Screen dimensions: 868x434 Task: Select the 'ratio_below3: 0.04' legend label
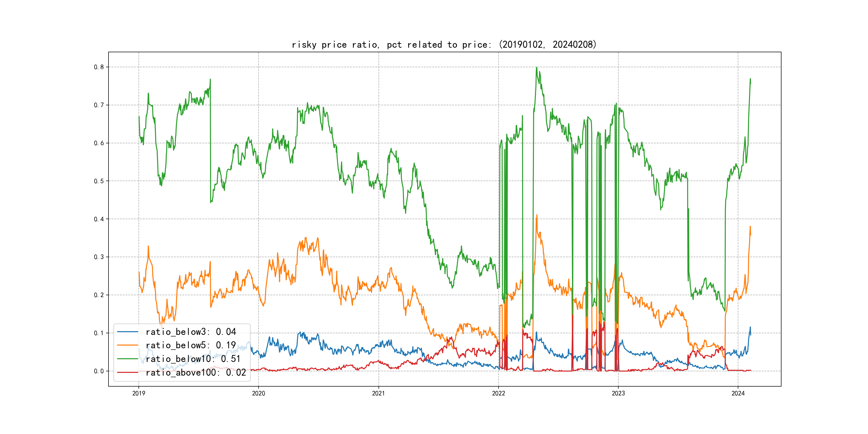pos(191,332)
